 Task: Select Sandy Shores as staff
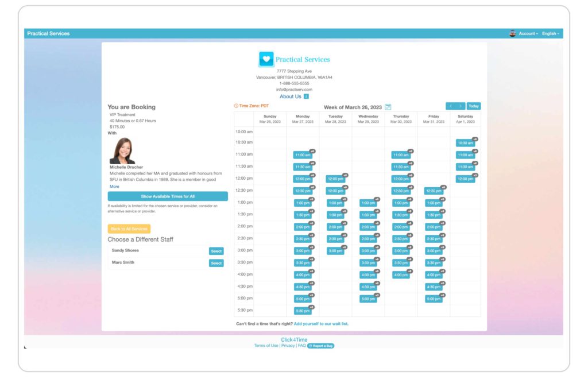point(216,251)
